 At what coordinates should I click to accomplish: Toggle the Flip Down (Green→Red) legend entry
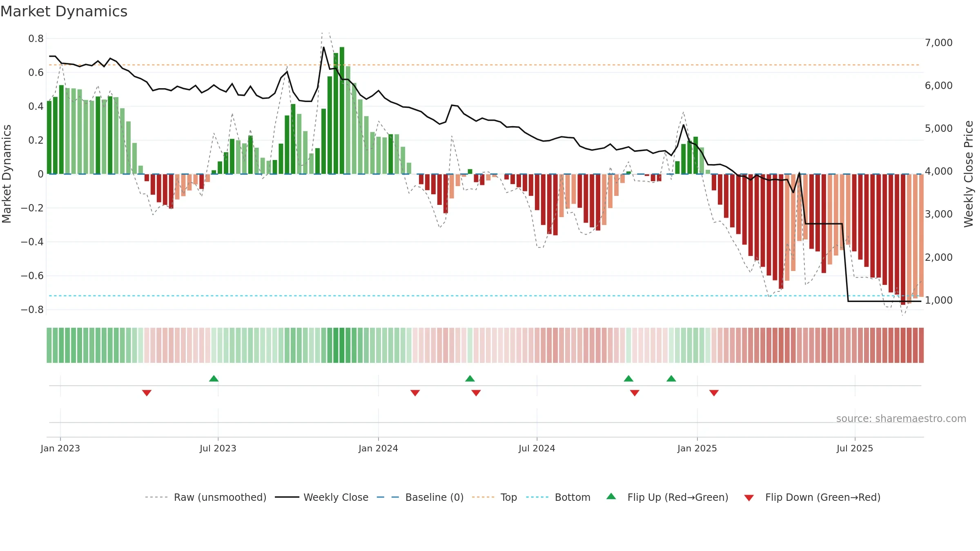tap(812, 497)
